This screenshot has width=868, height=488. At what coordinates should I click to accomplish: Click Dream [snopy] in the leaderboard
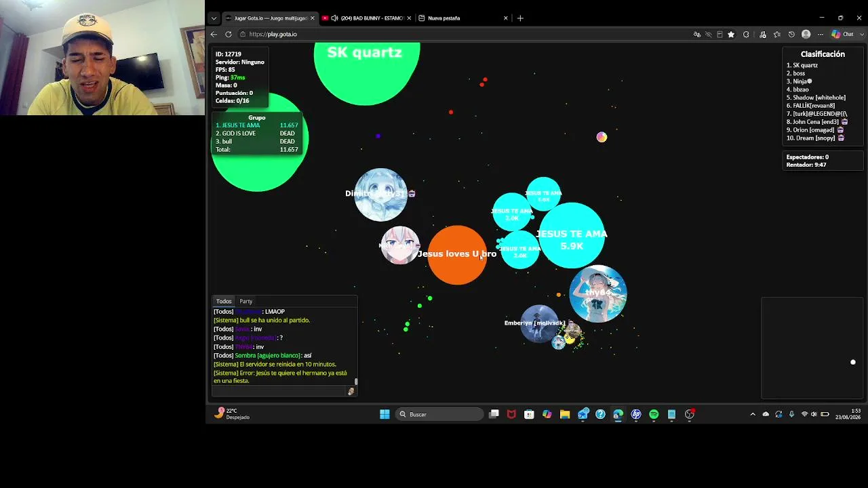(x=815, y=138)
